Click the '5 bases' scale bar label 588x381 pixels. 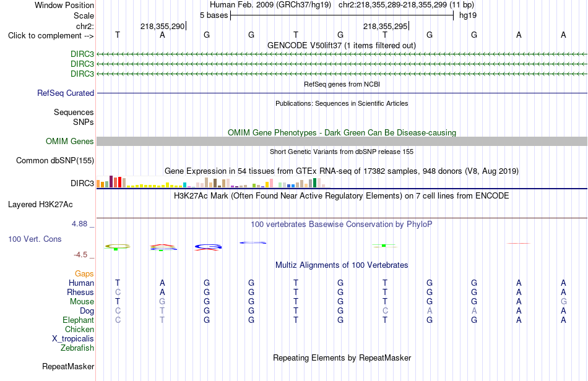[214, 15]
